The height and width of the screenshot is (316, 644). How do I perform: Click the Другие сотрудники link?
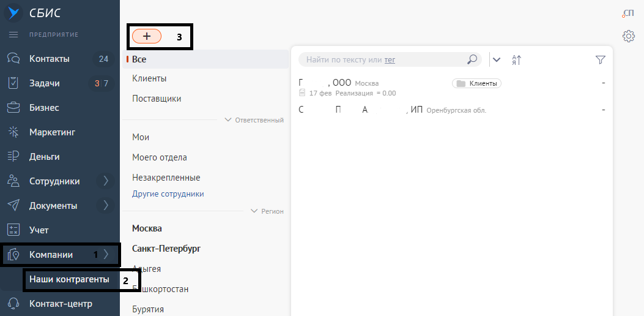click(x=168, y=194)
